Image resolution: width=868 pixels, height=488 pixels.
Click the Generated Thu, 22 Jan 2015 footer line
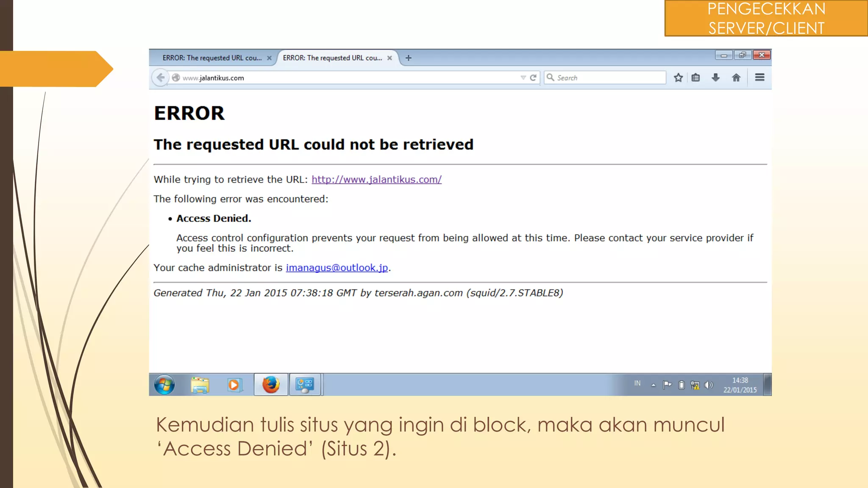(x=358, y=293)
